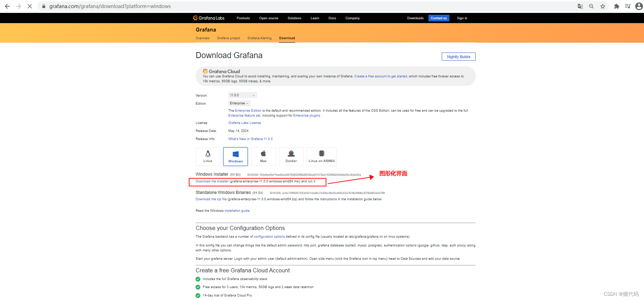Select the Windows platform tile

[236, 156]
